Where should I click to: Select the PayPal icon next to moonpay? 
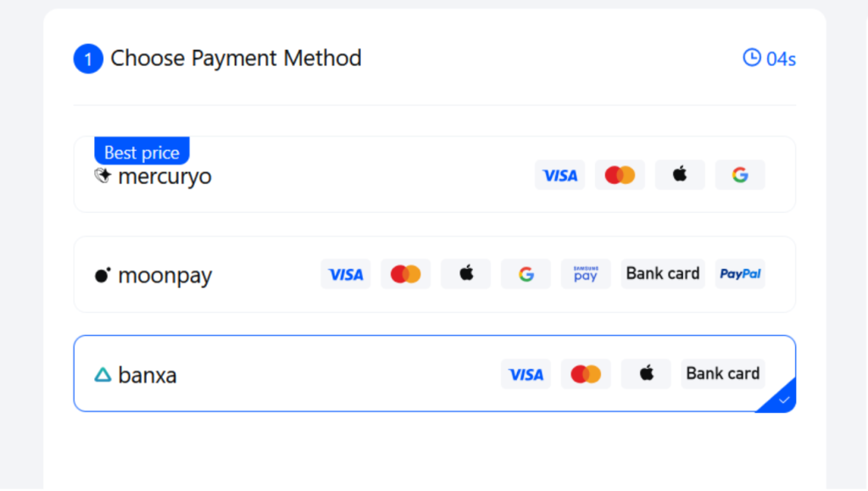pos(739,273)
